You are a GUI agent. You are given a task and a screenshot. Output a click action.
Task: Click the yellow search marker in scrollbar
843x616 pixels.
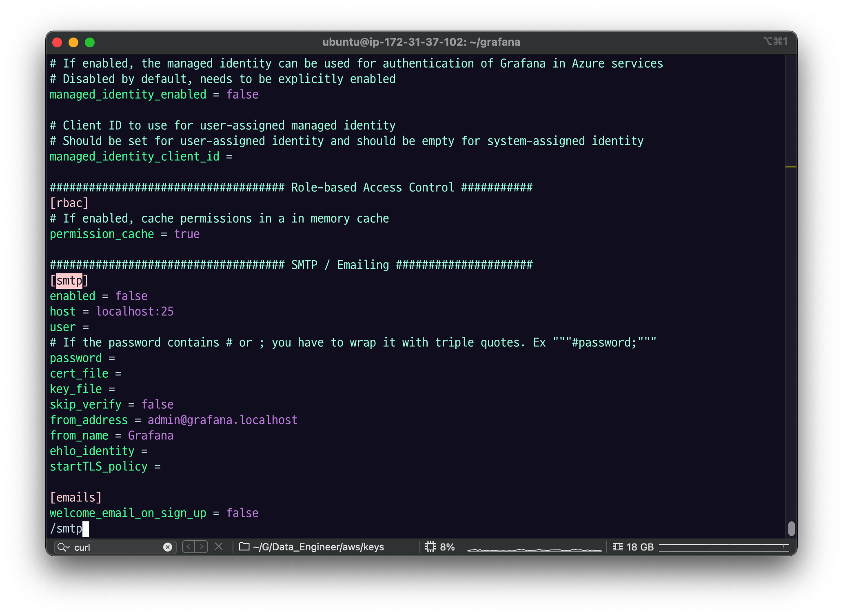pos(790,167)
